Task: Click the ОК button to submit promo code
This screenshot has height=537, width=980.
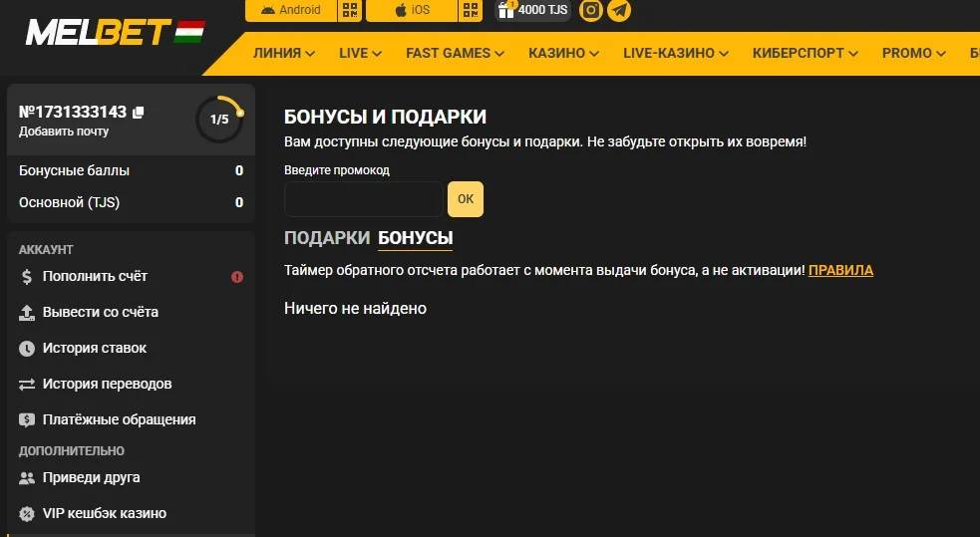Action: point(466,199)
